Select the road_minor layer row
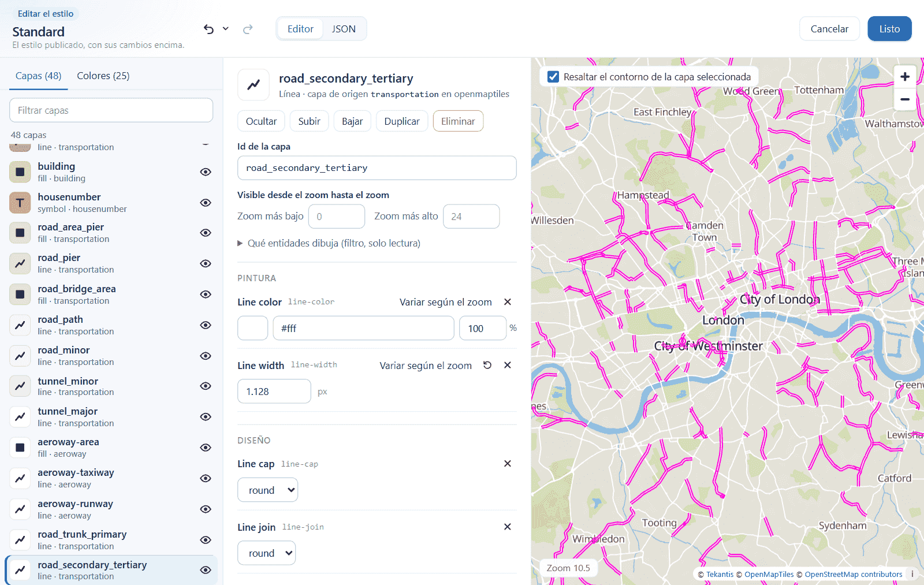The width and height of the screenshot is (924, 585). tap(111, 356)
